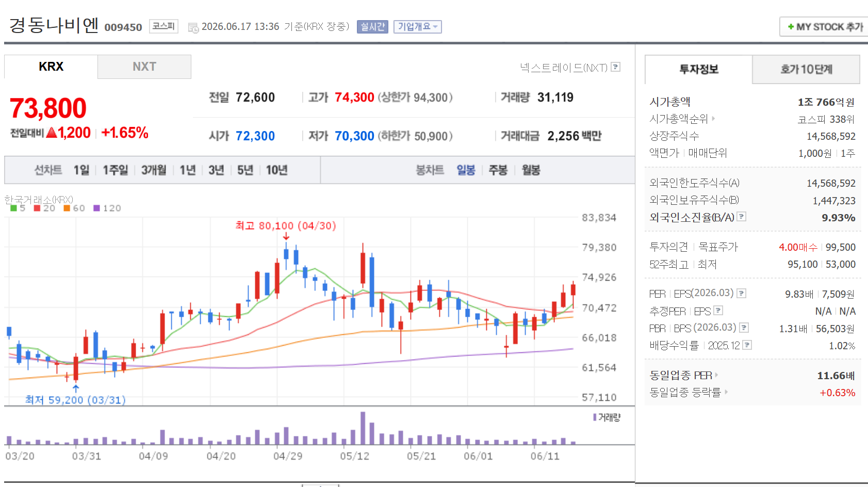Click the purple 120-day moving average legend
This screenshot has height=487, width=868.
point(107,208)
